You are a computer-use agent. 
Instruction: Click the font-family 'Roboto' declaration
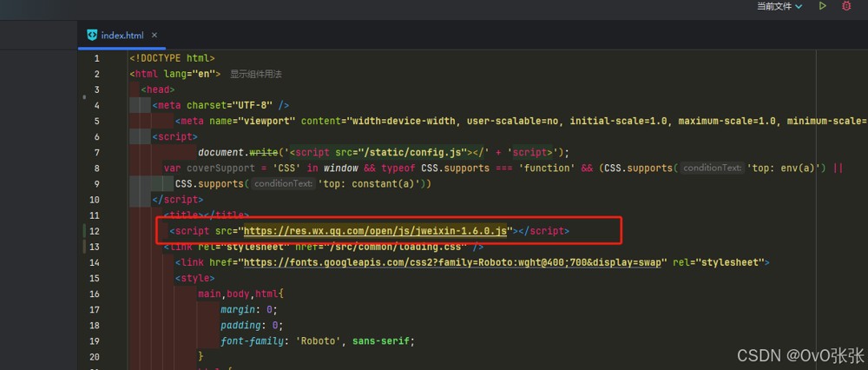coord(318,340)
